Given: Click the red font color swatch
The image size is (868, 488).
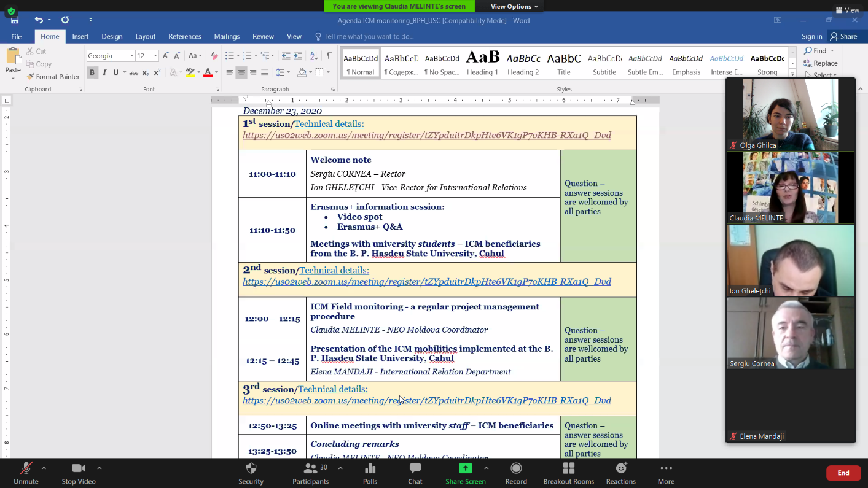Looking at the screenshot, I should tap(208, 72).
